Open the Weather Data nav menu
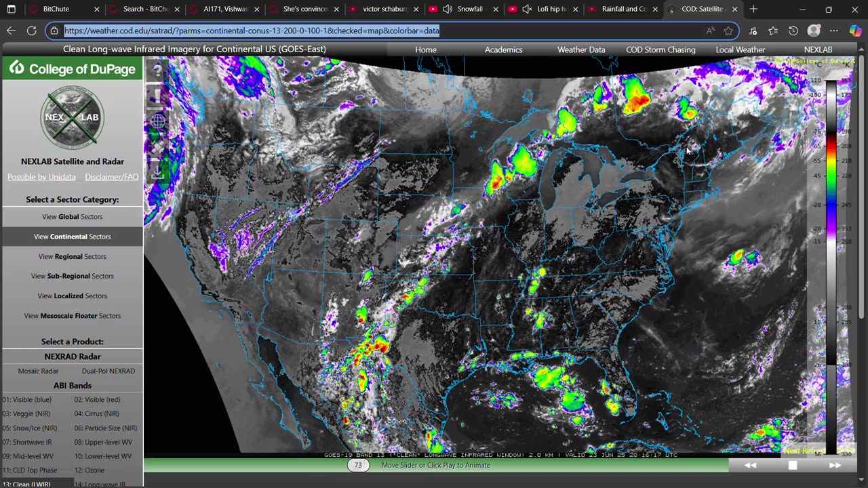Image resolution: width=868 pixels, height=488 pixels. (581, 49)
